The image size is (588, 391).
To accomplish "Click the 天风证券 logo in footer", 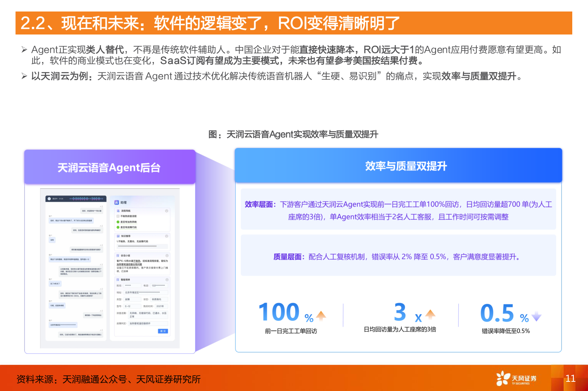I will pyautogui.click(x=514, y=379).
